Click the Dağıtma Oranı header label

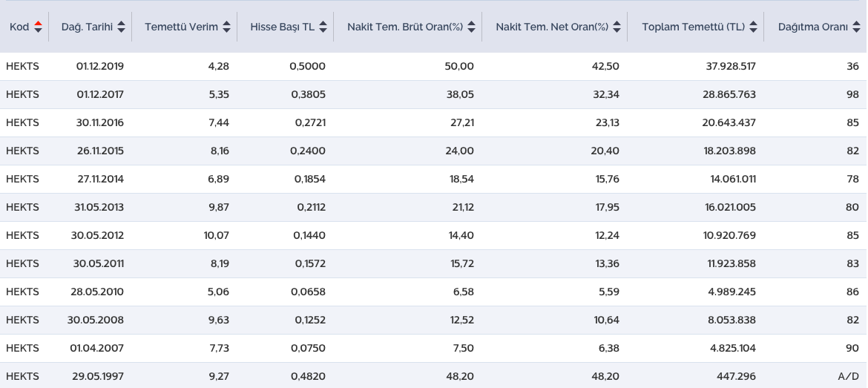pyautogui.click(x=812, y=27)
